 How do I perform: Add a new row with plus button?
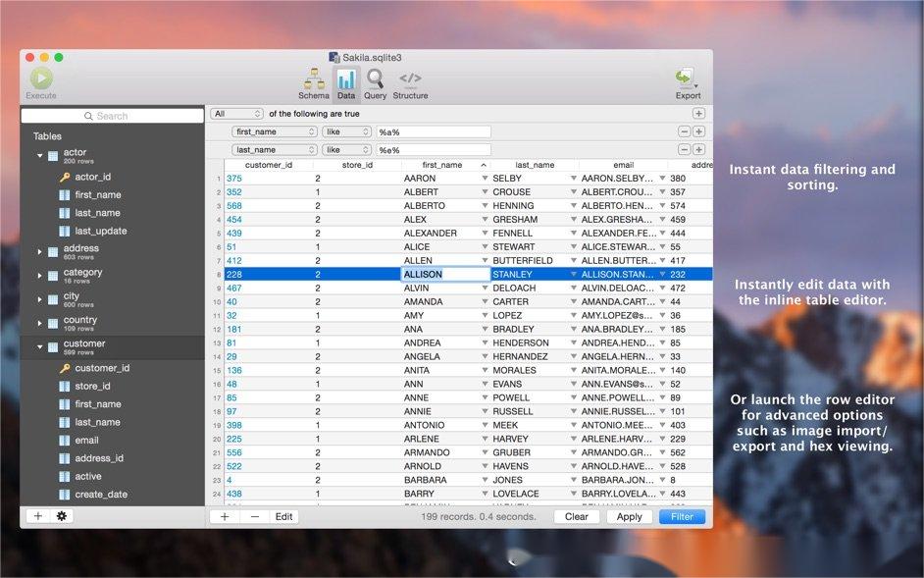click(x=225, y=516)
